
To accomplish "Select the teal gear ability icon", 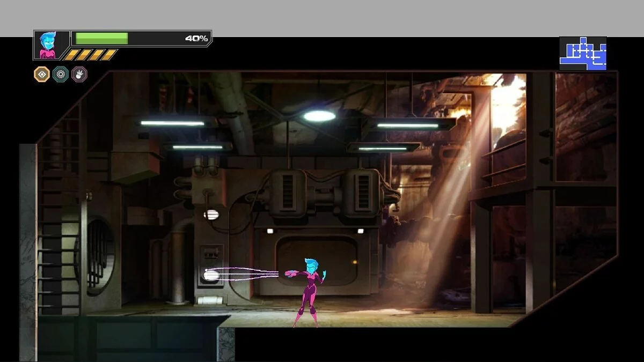I will [61, 74].
